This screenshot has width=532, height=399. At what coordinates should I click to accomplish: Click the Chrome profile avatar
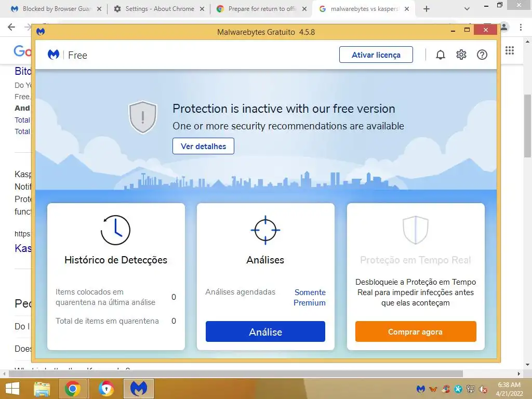(x=504, y=27)
